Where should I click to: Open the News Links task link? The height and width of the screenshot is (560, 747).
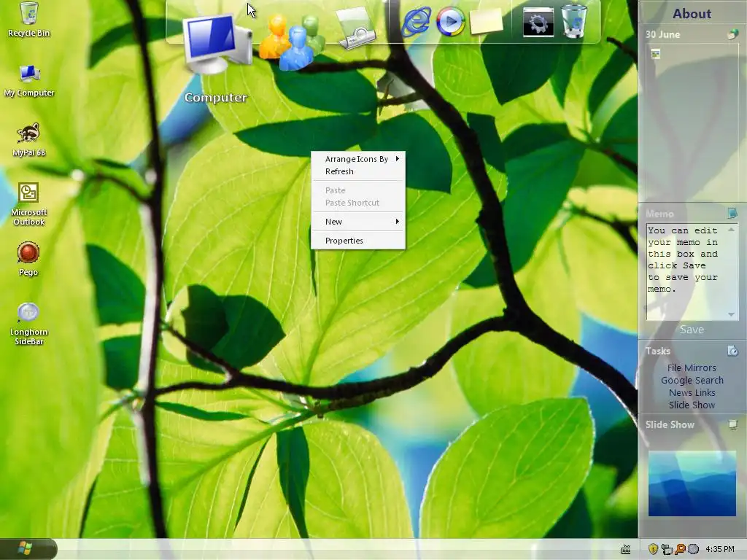692,392
